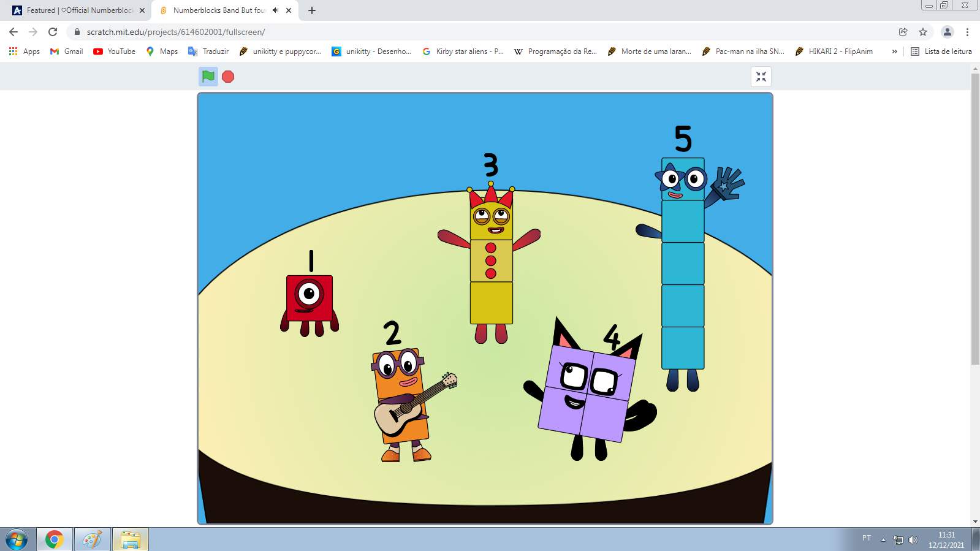The height and width of the screenshot is (551, 980).
Task: Open the Windows Start menu
Action: [x=17, y=539]
